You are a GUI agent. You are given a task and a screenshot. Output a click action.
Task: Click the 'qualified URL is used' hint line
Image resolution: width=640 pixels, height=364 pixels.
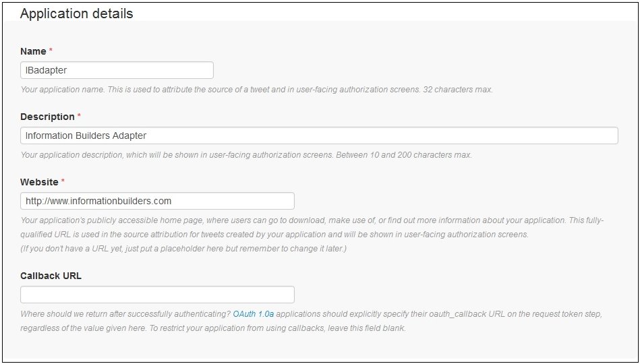tap(274, 235)
